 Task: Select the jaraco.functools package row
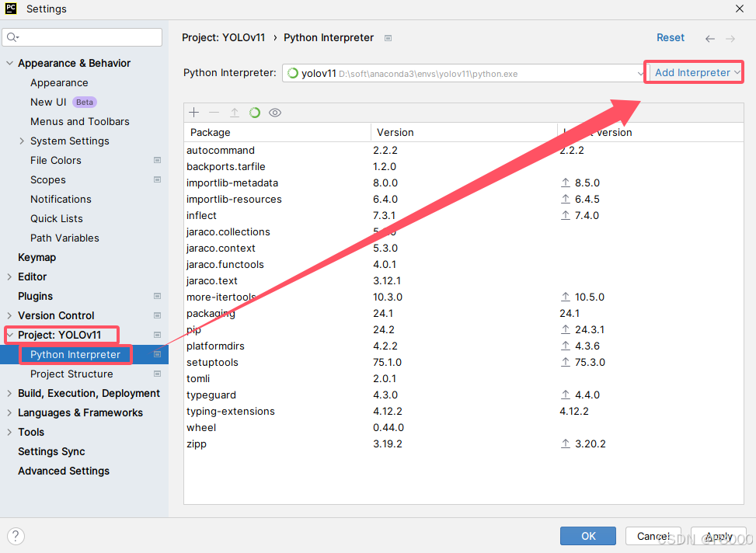[x=463, y=264]
